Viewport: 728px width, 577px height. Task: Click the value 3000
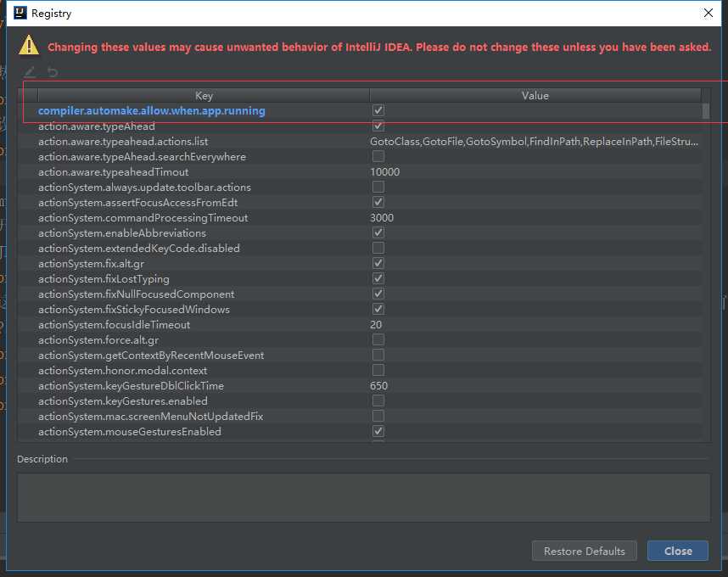coord(382,218)
